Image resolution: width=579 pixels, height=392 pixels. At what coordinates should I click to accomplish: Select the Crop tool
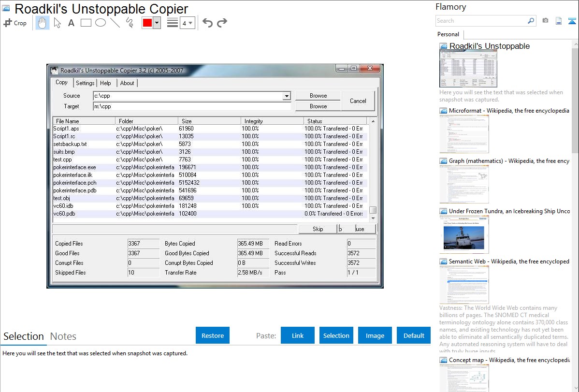pyautogui.click(x=15, y=23)
